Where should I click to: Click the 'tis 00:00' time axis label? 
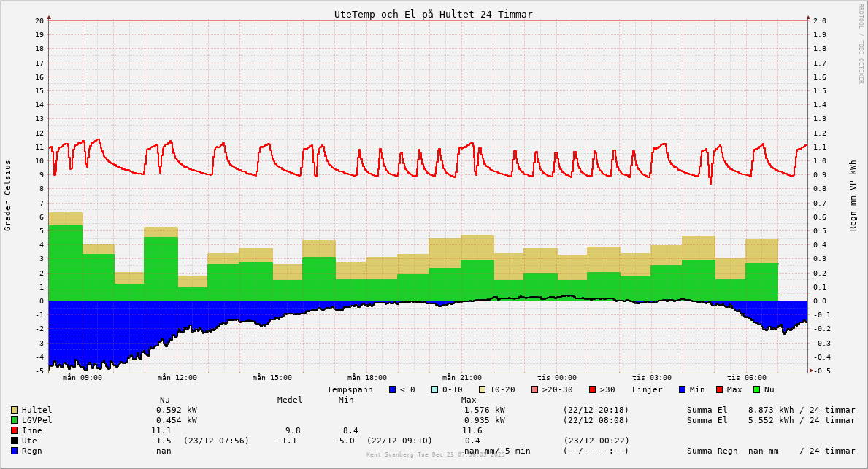point(556,378)
